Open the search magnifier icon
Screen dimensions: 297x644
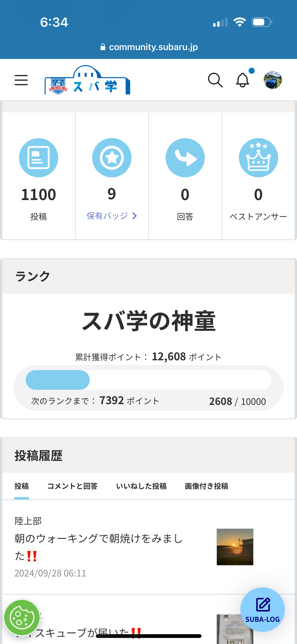point(215,80)
